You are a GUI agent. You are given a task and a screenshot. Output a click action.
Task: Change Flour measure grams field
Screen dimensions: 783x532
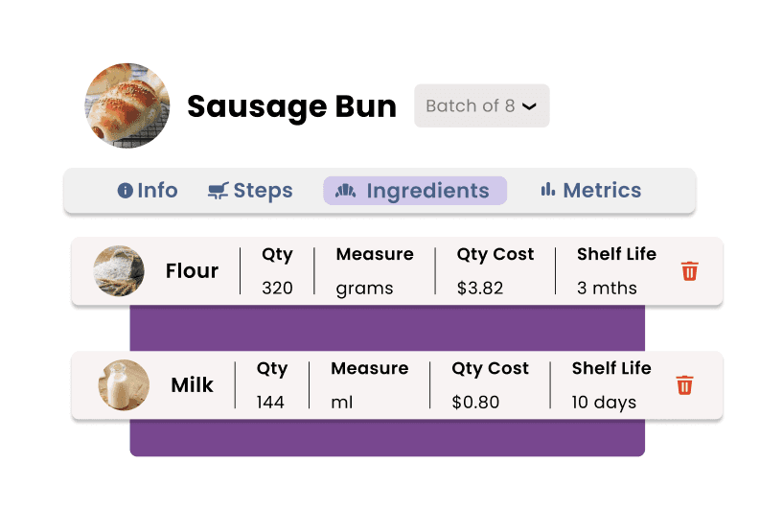click(364, 289)
